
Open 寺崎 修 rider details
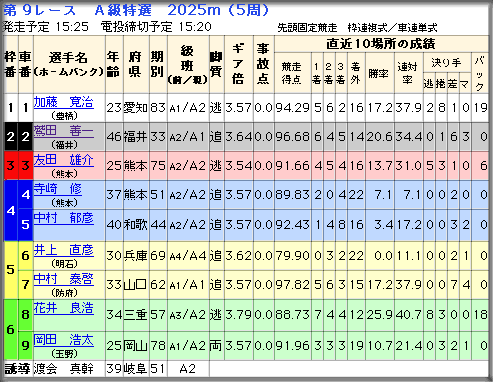(58, 189)
